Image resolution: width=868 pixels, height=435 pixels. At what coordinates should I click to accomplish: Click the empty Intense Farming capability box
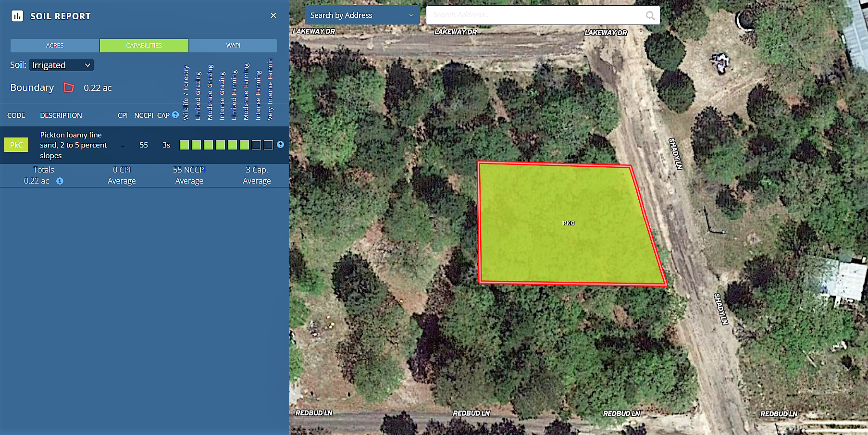[256, 145]
